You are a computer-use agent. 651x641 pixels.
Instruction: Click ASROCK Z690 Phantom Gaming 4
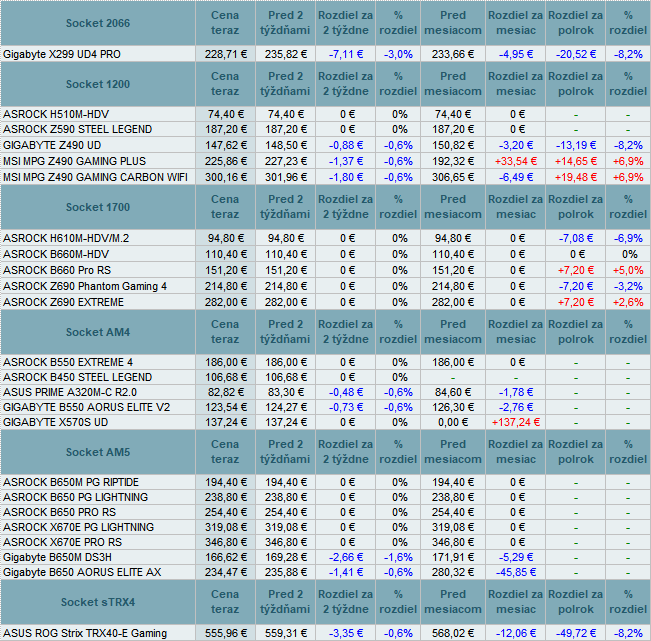pyautogui.click(x=85, y=286)
